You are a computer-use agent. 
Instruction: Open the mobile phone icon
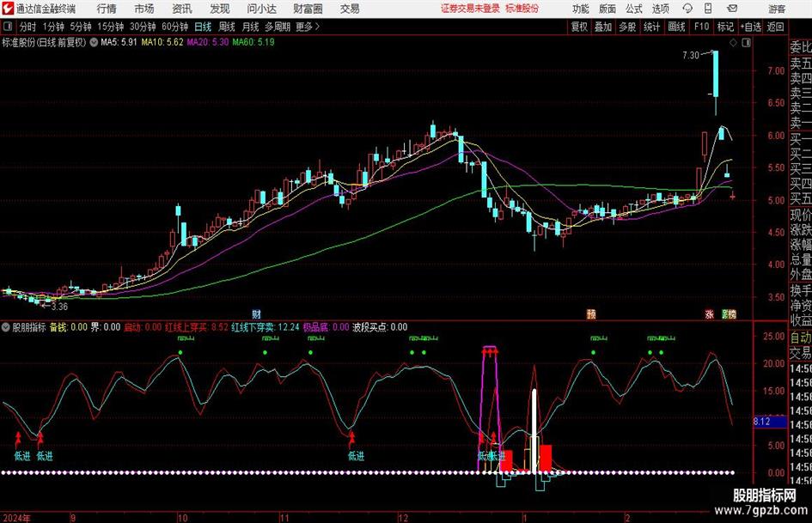tap(708, 9)
